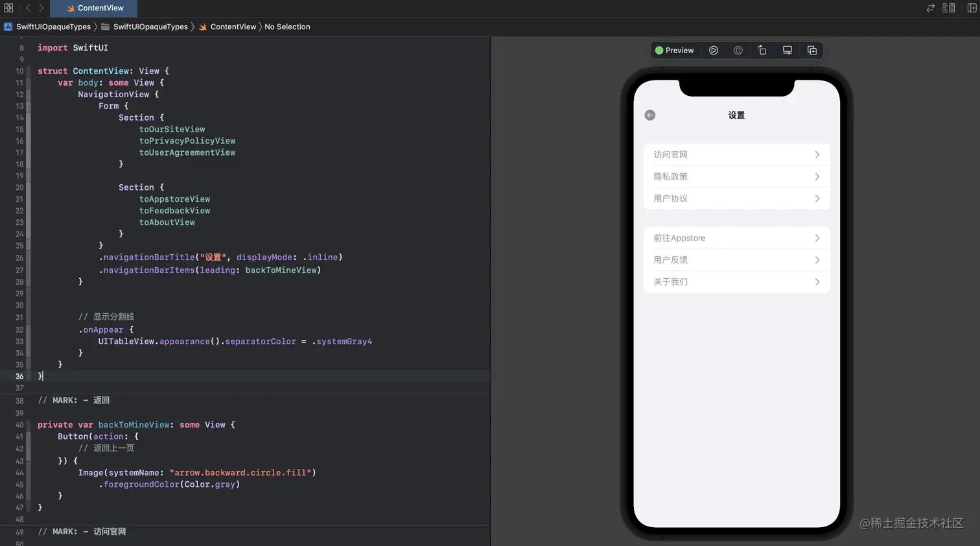Click 'struct ContentView: View' in the code
This screenshot has width=980, height=546.
[99, 71]
